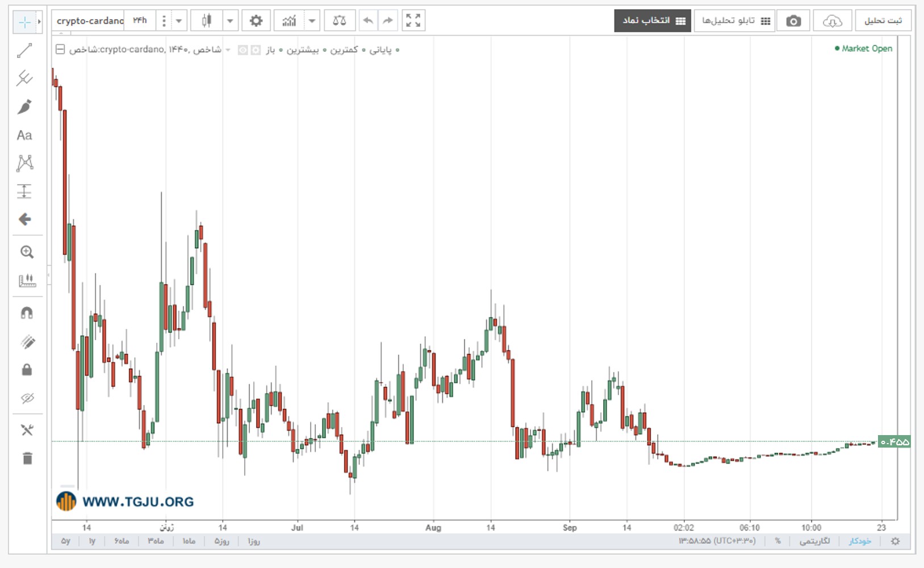
Task: Activate the zoom-in magnifier tool
Action: (27, 252)
